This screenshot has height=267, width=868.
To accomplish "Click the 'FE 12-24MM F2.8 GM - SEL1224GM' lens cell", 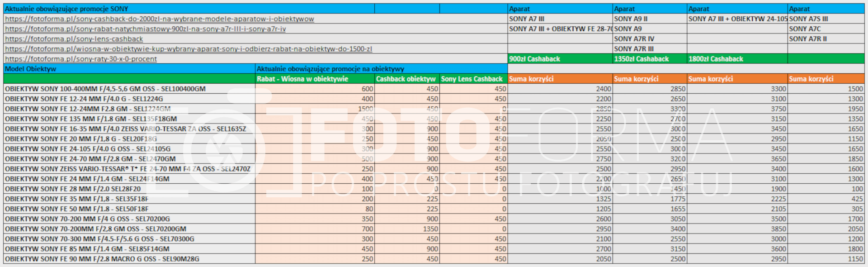I will point(129,109).
